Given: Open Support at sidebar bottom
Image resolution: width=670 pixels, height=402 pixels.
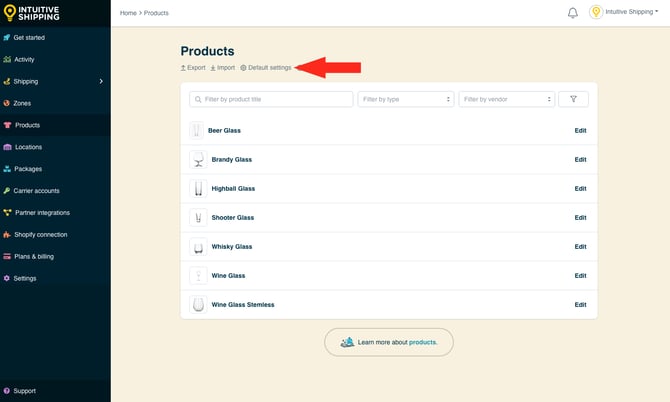Looking at the screenshot, I should 25,391.
